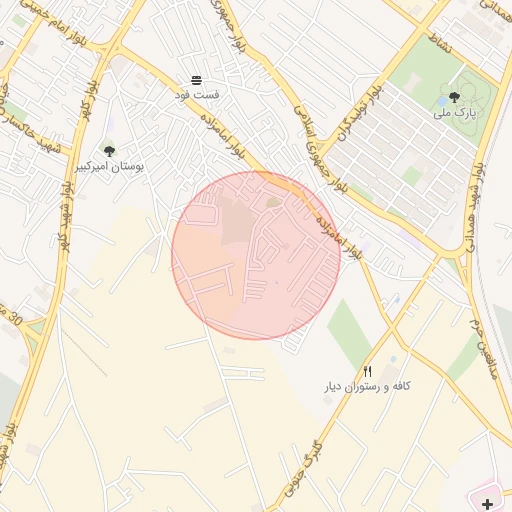The width and height of the screenshot is (512, 512).
Task: Select the بلوار امام خمینی road label
Action: point(54,23)
